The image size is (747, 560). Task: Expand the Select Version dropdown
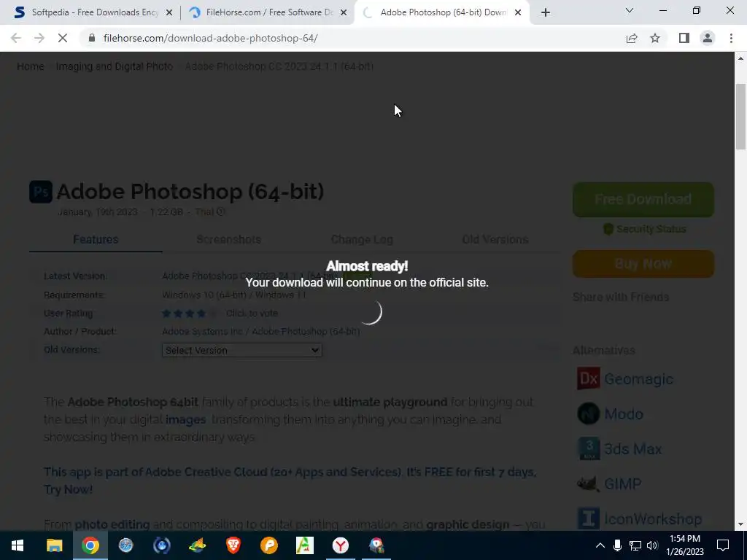[242, 351]
